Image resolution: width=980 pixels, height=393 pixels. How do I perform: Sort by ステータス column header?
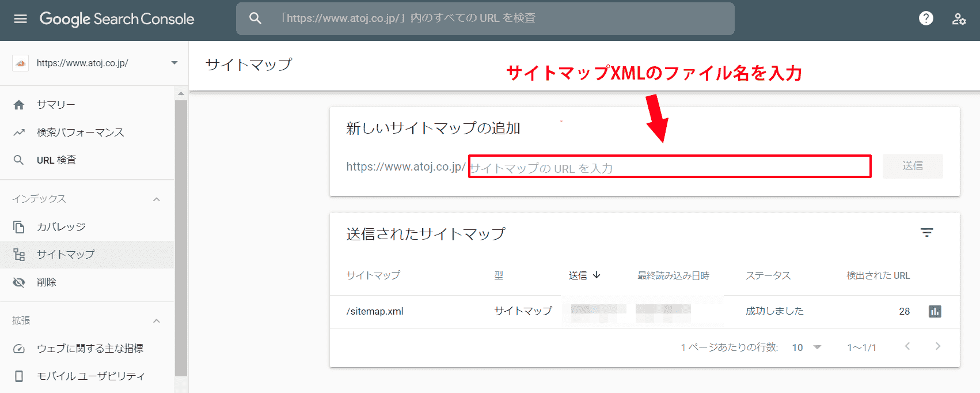[768, 275]
